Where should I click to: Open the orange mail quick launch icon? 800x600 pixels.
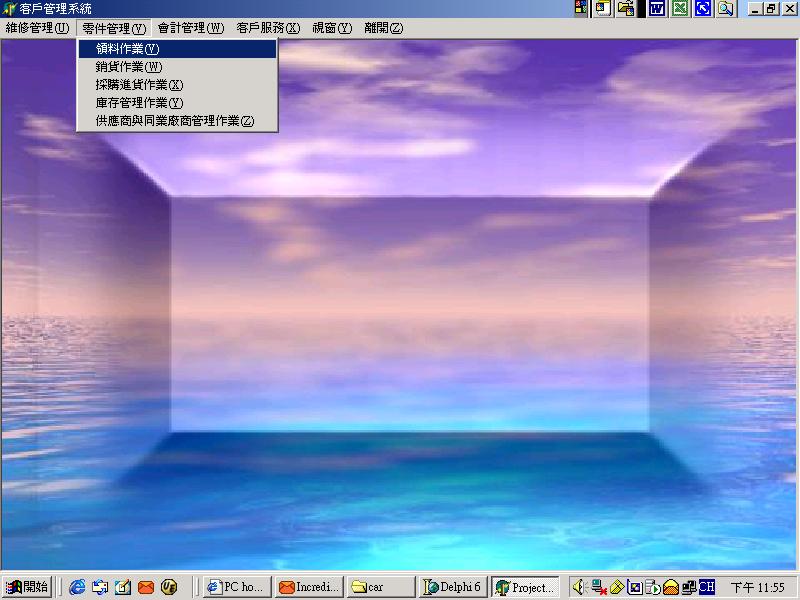tap(146, 587)
